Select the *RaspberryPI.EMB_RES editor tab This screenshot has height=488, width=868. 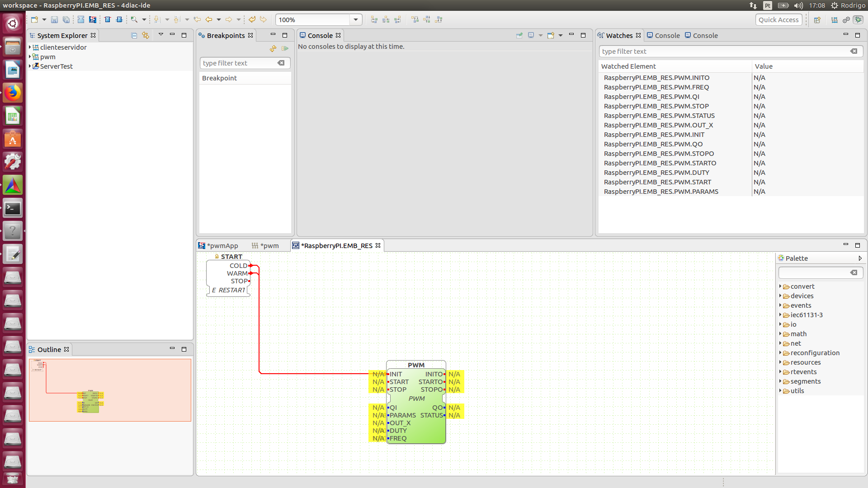pos(336,245)
